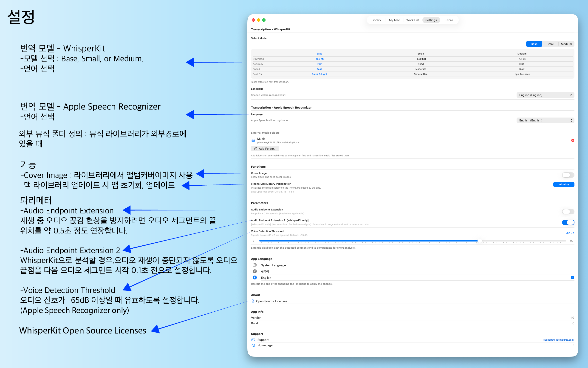588x368 pixels.
Task: Choose System Language as app language
Action: 413,265
